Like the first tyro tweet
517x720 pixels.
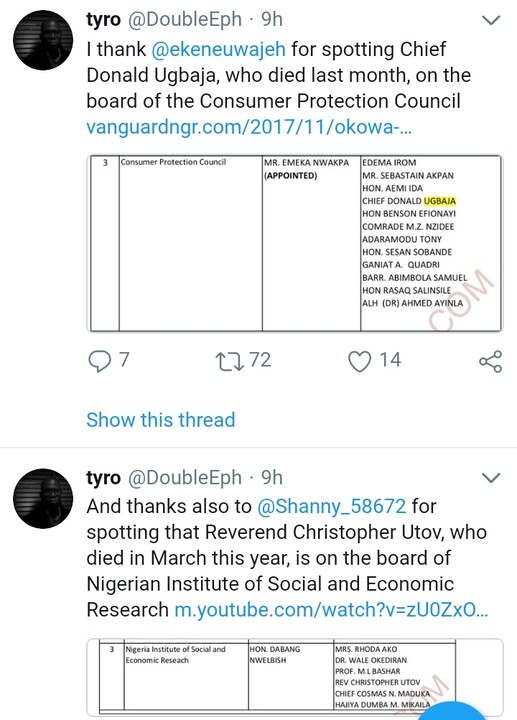pyautogui.click(x=360, y=360)
